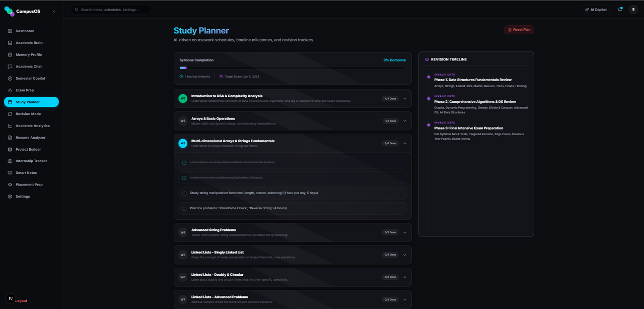Uncheck 'Implement matrix addition/multiplication' task
The width and height of the screenshot is (644, 309).
(184, 178)
